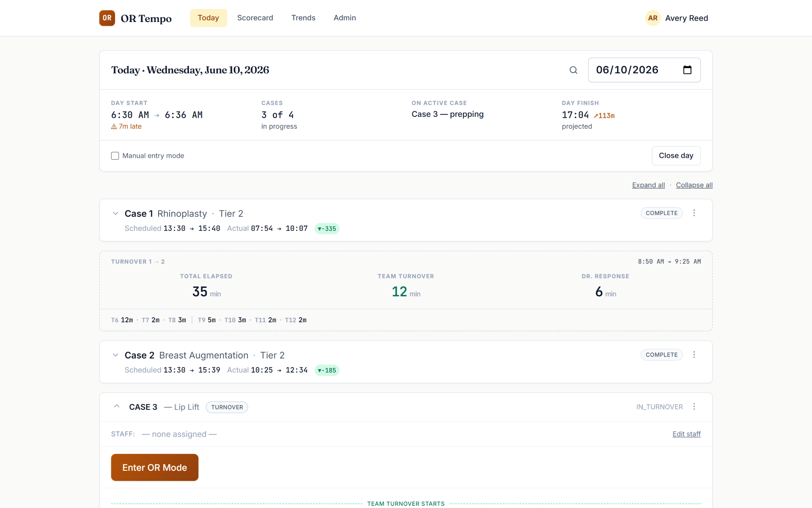Click the Enter OR Mode button
812x508 pixels.
point(155,467)
